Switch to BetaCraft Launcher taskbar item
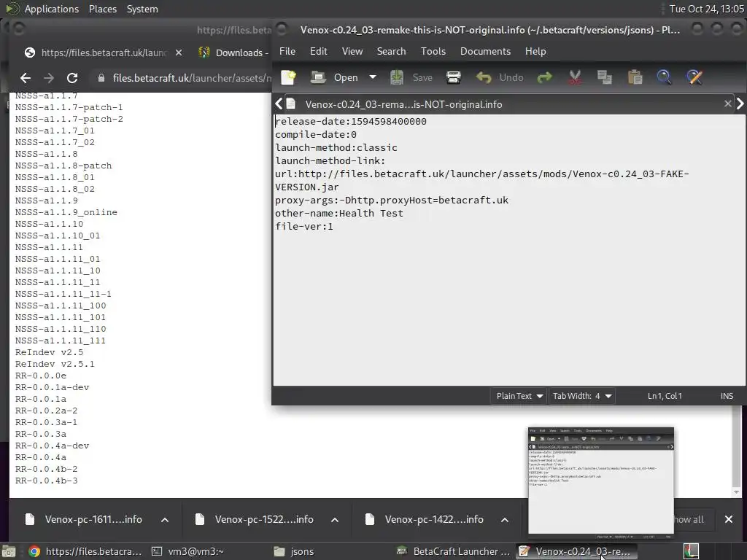The height and width of the screenshot is (560, 747). (x=454, y=551)
